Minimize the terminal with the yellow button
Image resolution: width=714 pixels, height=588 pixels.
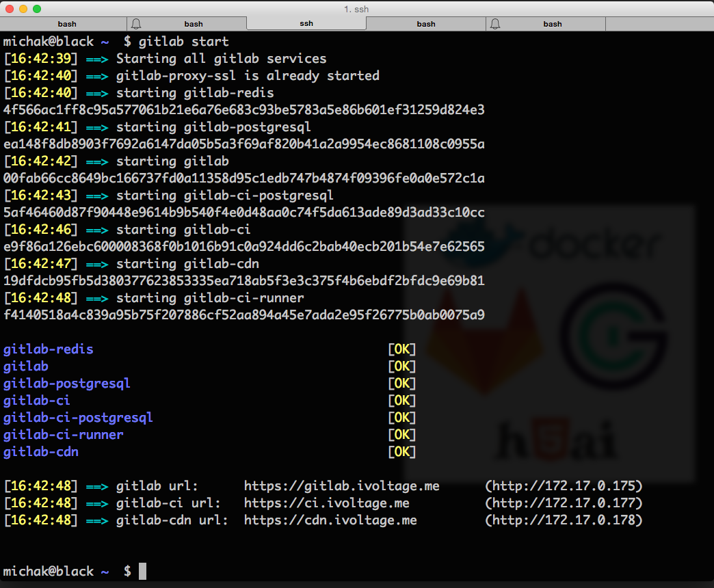pyautogui.click(x=23, y=9)
